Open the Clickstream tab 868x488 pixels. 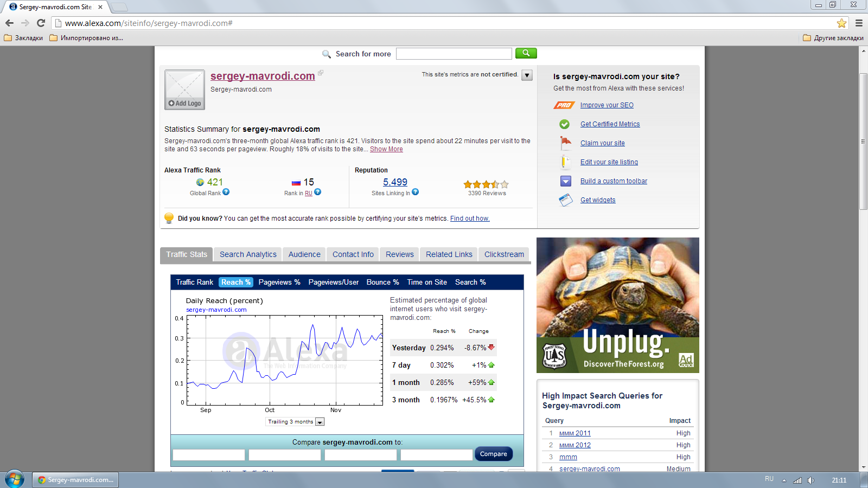504,254
